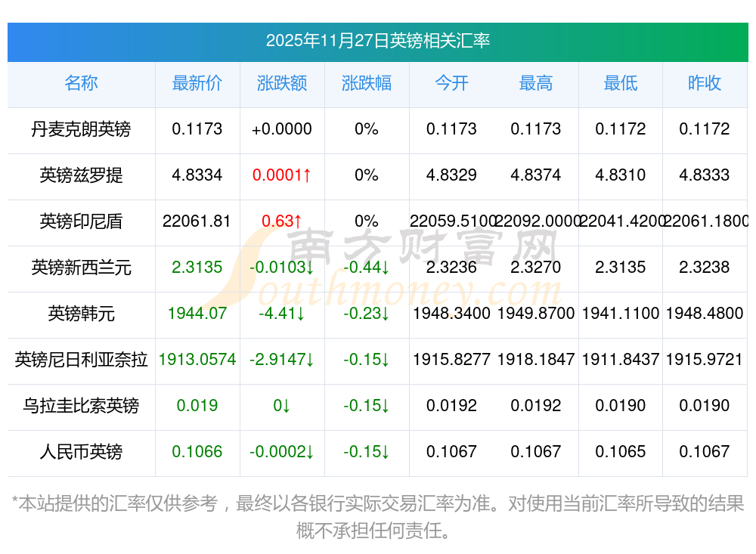Click change value -2.9147↓
Viewport: 756px width, 554px height.
(282, 360)
